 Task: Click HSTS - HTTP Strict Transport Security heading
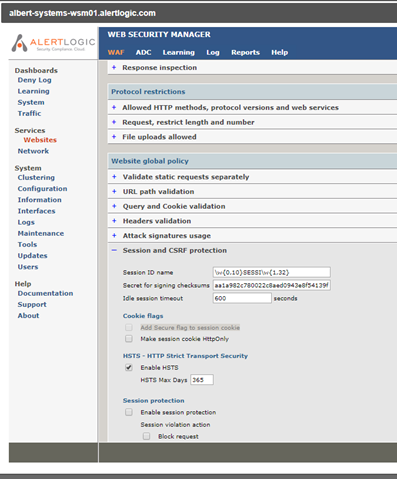(185, 356)
